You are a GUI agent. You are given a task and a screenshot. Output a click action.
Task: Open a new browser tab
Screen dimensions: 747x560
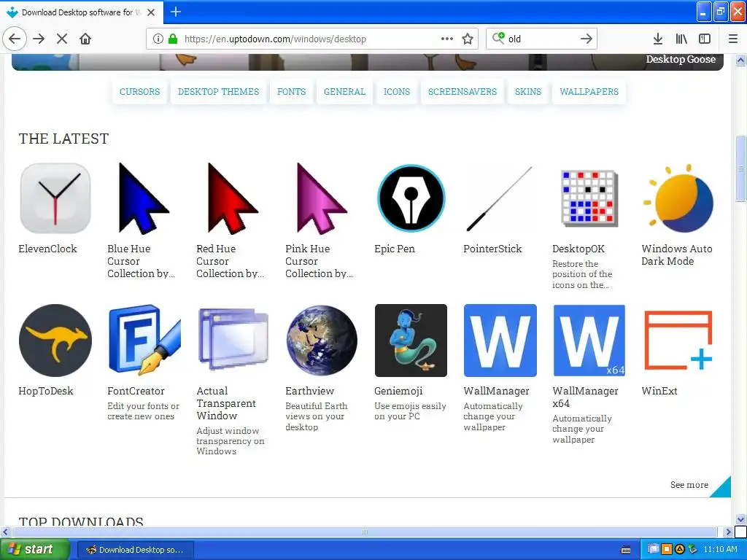click(x=176, y=12)
